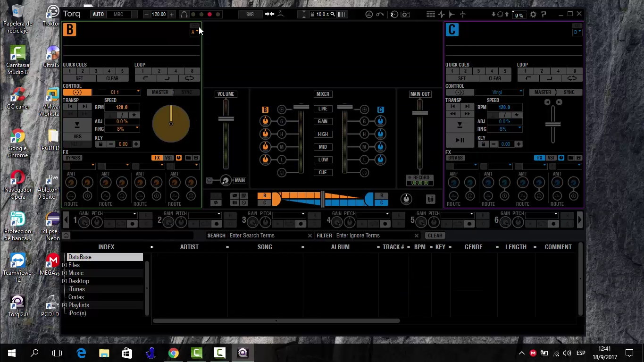Toggle deck C FX BYPASS
Viewport: 644px width, 362px height.
[455, 158]
